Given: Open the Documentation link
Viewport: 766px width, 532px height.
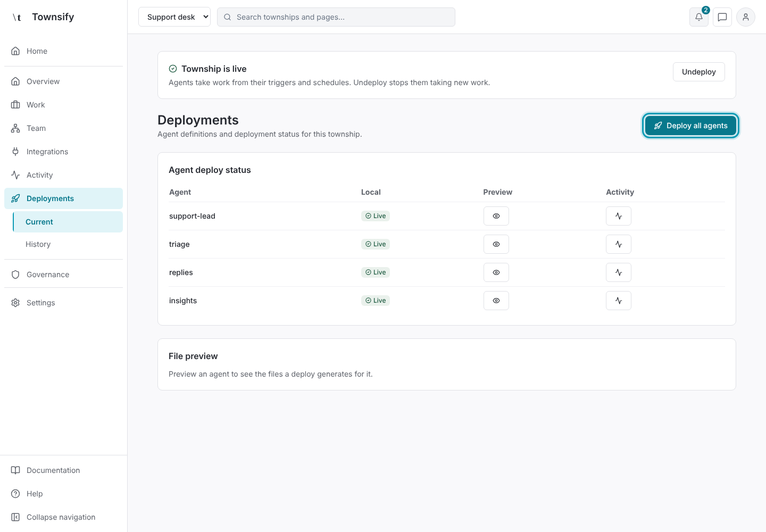Looking at the screenshot, I should tap(64, 470).
